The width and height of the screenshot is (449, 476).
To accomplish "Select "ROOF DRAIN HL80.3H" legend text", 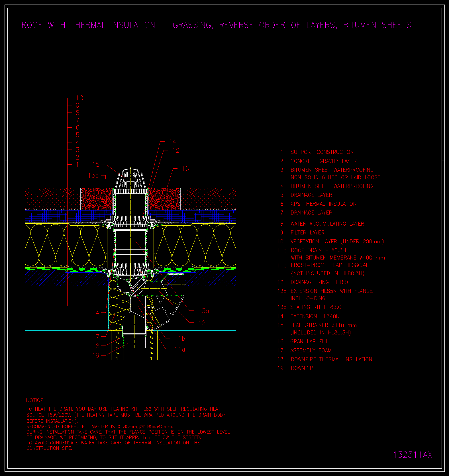I will pos(318,250).
